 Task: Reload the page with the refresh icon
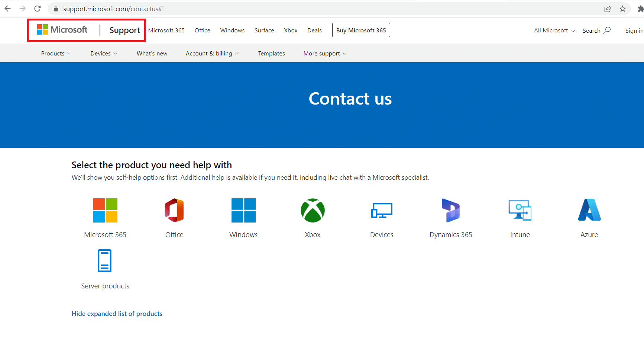(38, 9)
